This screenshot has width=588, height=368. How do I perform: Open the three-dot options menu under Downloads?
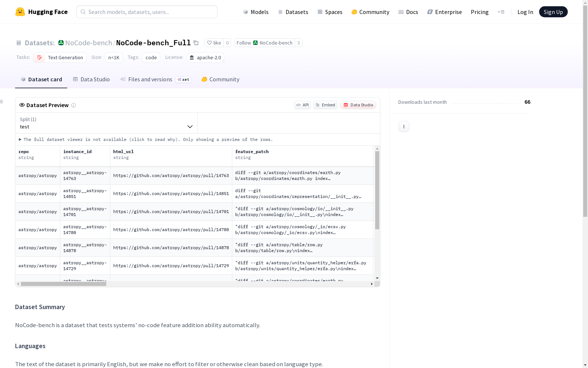click(404, 127)
